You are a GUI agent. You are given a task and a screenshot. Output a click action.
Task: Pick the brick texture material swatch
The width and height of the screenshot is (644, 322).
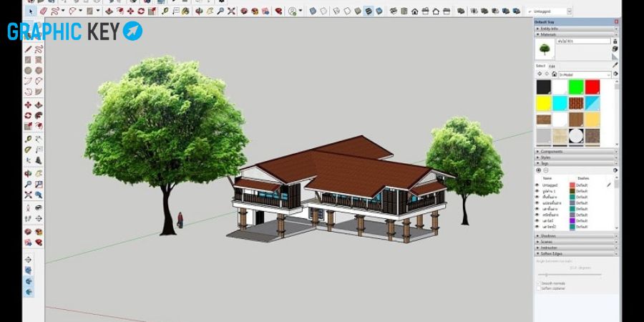click(576, 103)
